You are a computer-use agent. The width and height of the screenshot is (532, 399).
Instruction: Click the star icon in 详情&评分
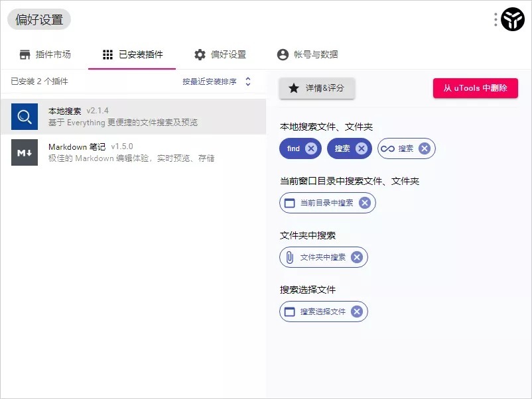(x=294, y=88)
